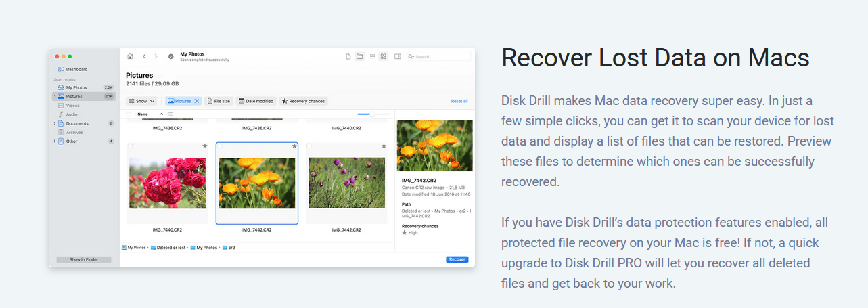Sort by the Name column header

pyautogui.click(x=143, y=114)
